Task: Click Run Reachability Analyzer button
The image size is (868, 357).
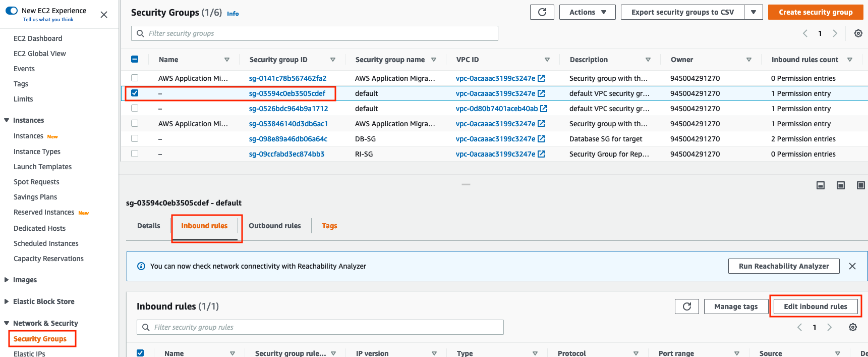Action: [x=784, y=266]
